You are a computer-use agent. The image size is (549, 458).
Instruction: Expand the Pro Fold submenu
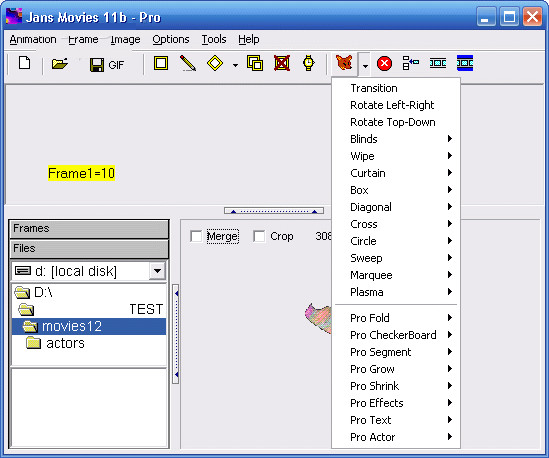point(396,318)
